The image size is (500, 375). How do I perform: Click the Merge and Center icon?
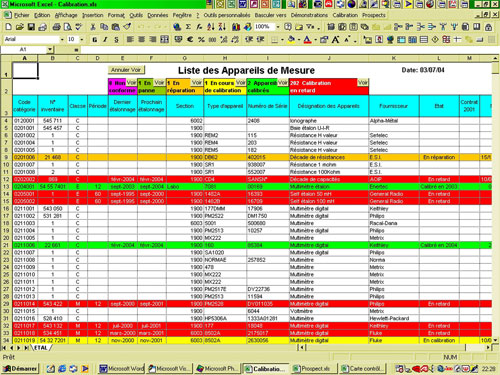point(164,39)
